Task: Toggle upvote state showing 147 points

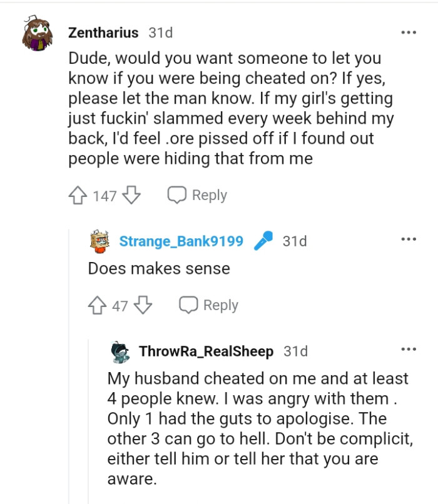Action: [78, 194]
